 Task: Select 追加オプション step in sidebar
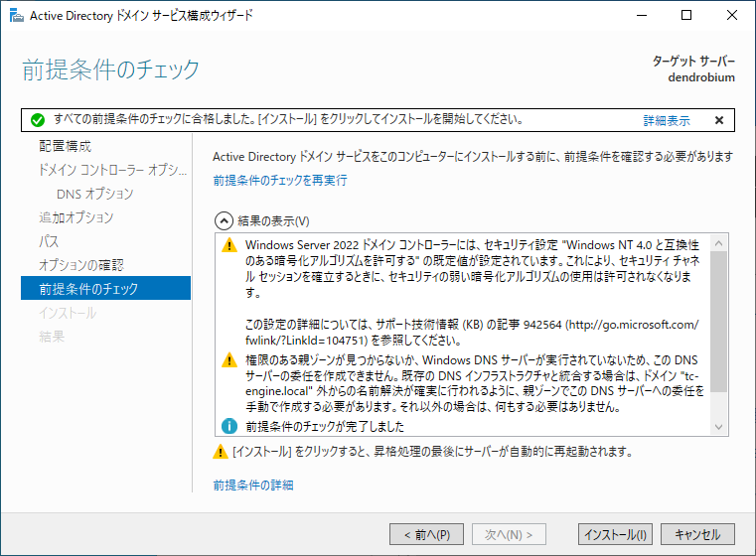76,217
